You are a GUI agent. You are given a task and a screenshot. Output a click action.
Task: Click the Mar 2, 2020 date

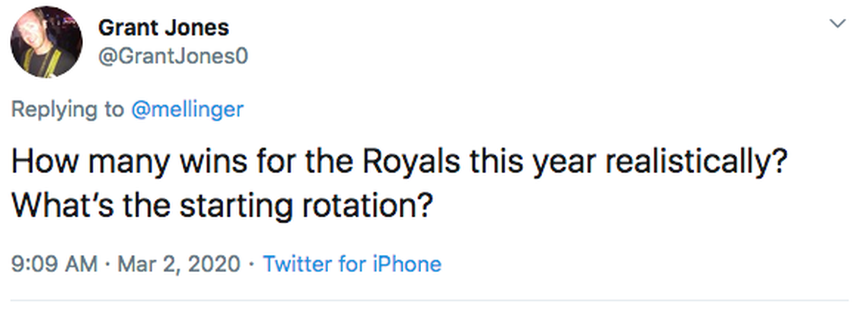(177, 264)
